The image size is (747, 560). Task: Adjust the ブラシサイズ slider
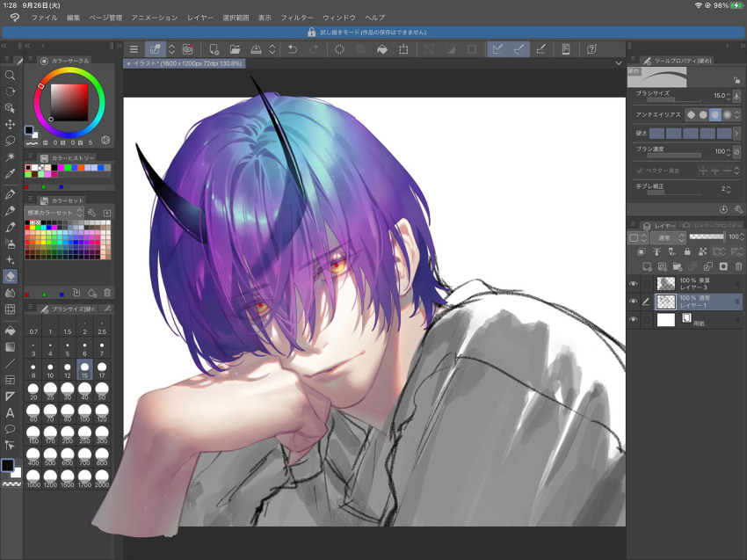[x=674, y=100]
